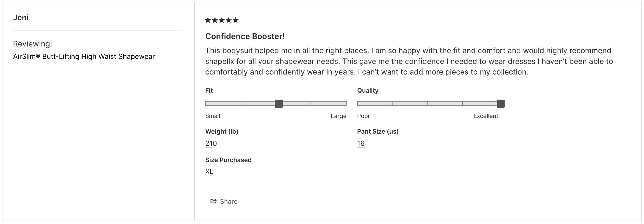Click the Large end of Fit slider
Screen dimensions: 644x224
(339, 116)
